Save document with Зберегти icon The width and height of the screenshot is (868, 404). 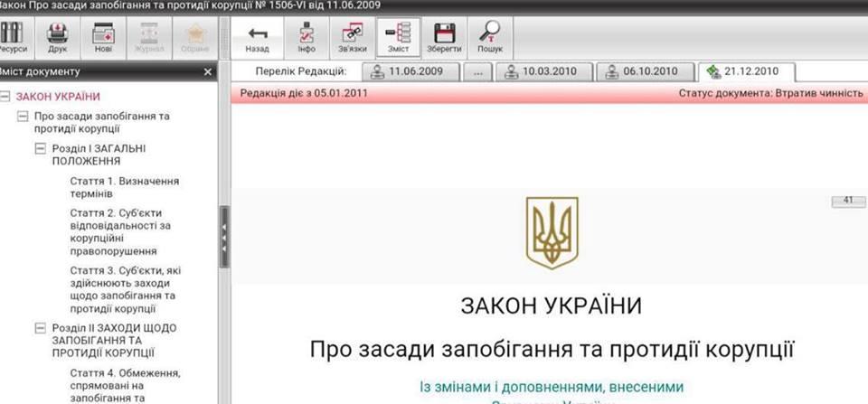tap(445, 37)
